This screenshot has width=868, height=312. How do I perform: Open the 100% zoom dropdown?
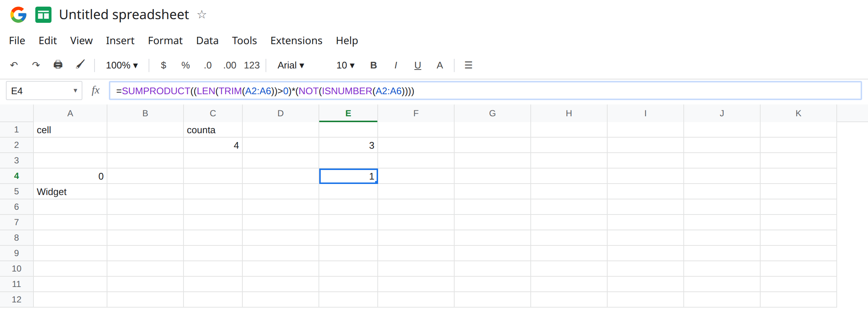[x=122, y=65]
